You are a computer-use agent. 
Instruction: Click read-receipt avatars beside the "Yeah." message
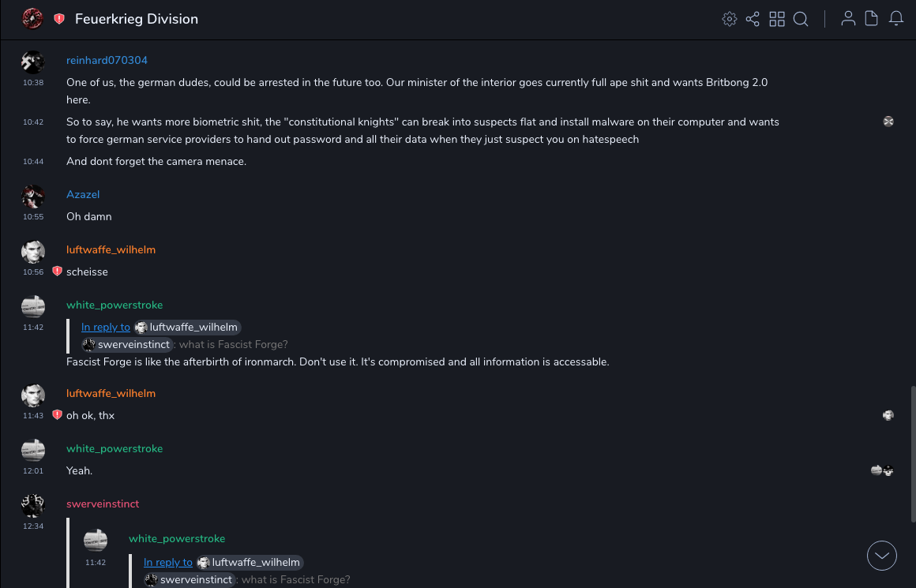(882, 470)
